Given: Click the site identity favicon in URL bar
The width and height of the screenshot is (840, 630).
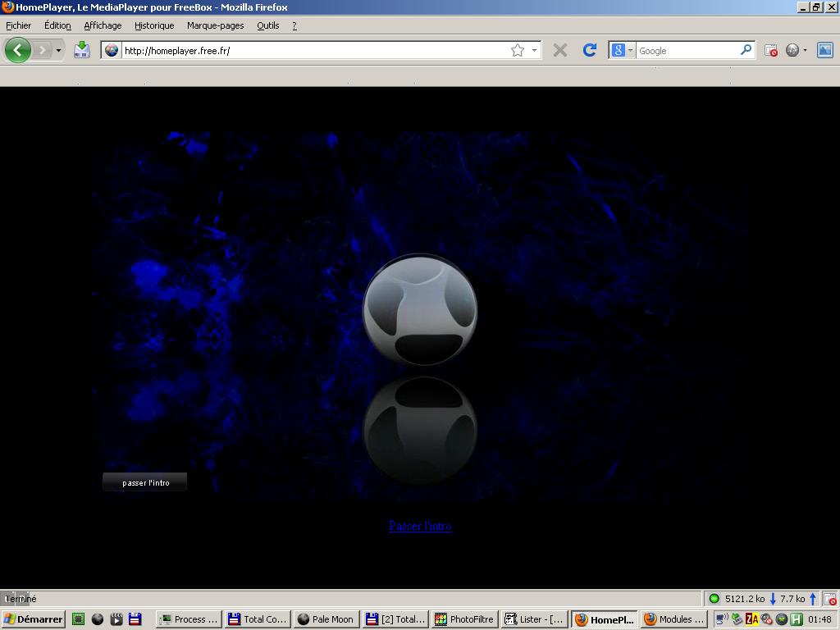Looking at the screenshot, I should click(112, 50).
